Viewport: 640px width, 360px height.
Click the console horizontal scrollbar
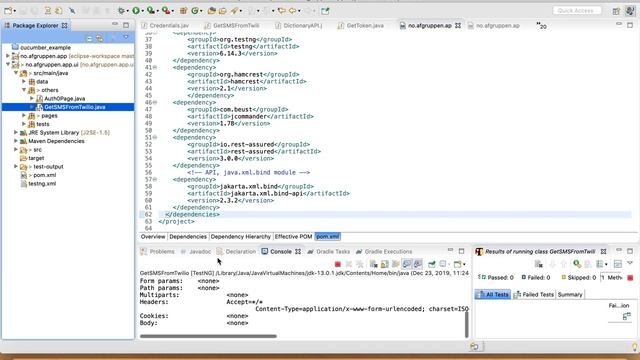[x=208, y=336]
